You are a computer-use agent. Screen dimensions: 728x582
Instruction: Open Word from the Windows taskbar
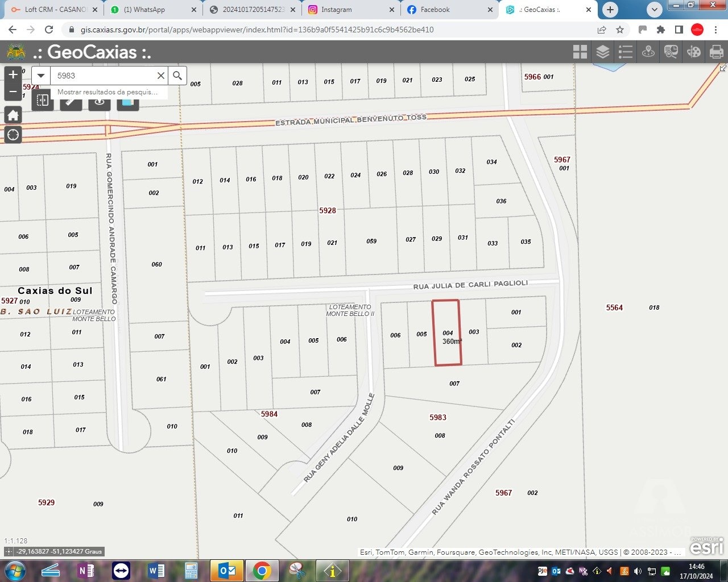tap(156, 570)
